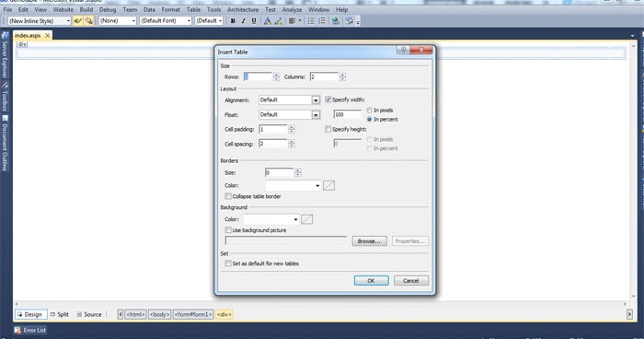Select In percent width radio button
Screen dimensions: 644x339
[x=369, y=120]
